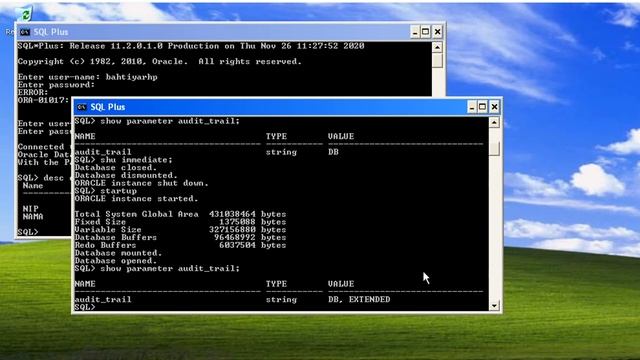Click the 'shu immediate;' command line

123,160
